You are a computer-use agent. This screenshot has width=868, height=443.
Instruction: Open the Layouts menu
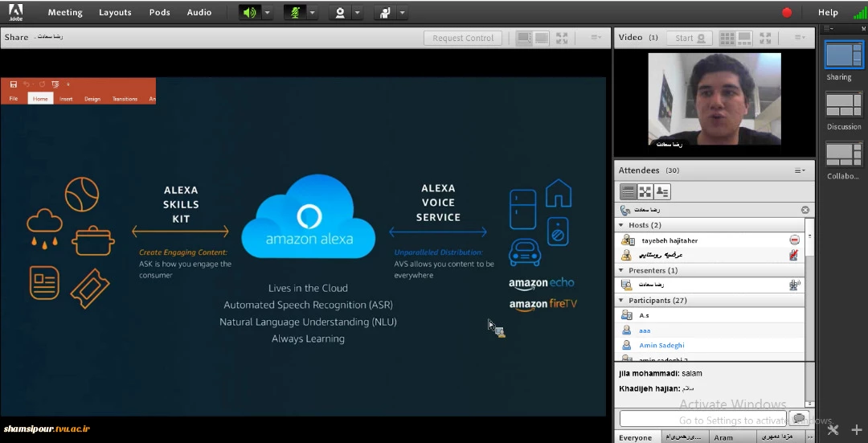(115, 12)
